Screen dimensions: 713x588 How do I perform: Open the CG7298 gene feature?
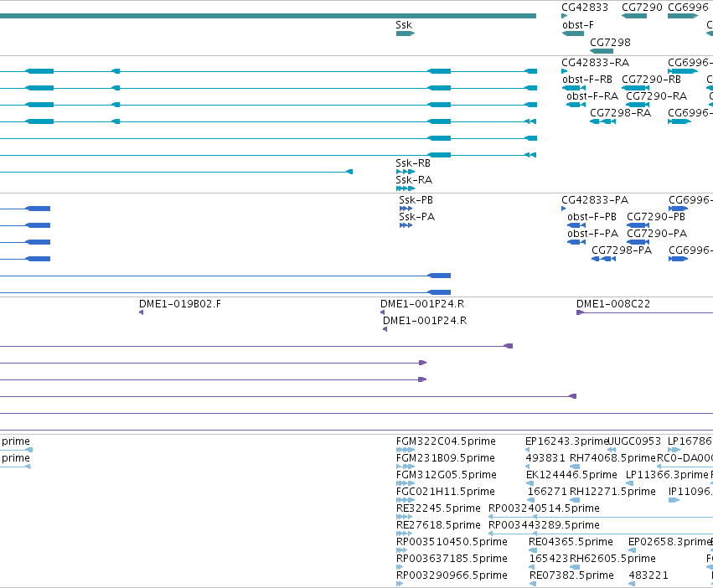tap(602, 51)
